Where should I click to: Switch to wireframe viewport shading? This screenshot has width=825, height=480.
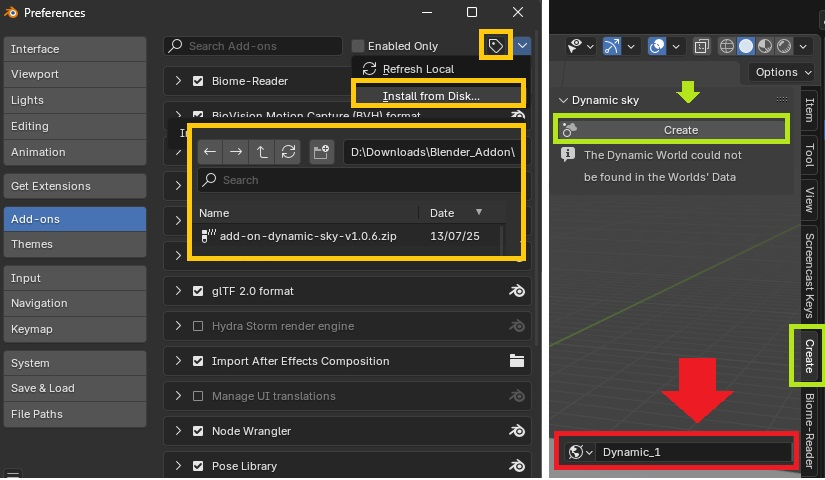tap(727, 46)
